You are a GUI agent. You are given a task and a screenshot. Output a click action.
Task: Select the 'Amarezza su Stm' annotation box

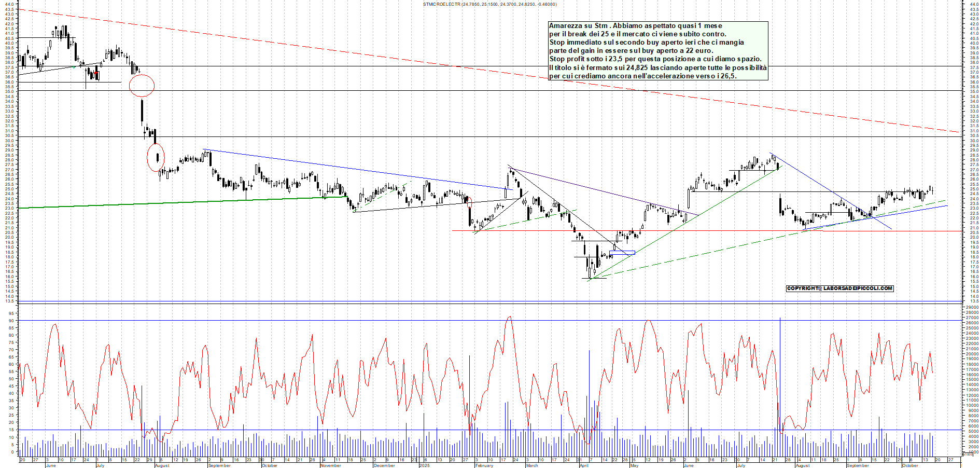pos(657,51)
